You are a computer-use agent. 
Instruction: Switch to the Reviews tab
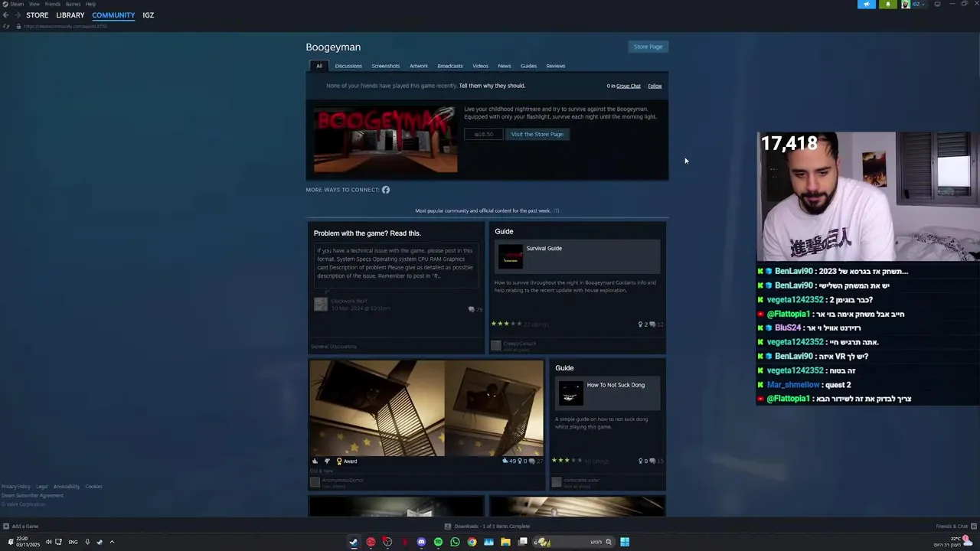pos(556,66)
